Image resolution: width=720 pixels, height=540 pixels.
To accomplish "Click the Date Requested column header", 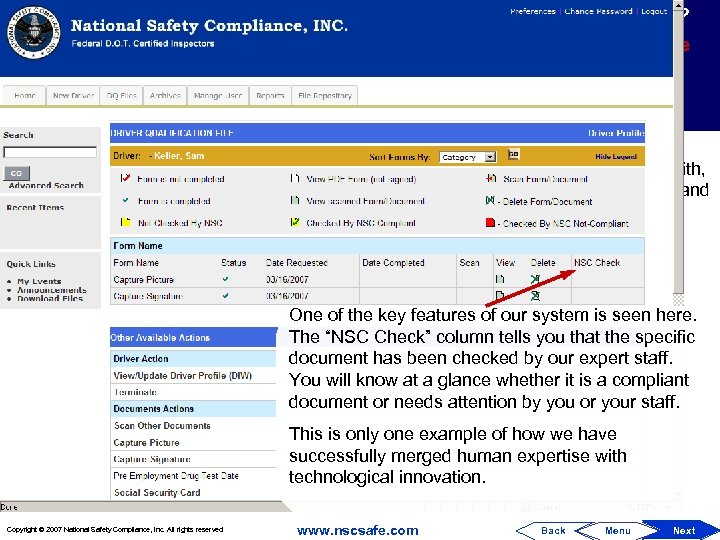I will click(296, 263).
